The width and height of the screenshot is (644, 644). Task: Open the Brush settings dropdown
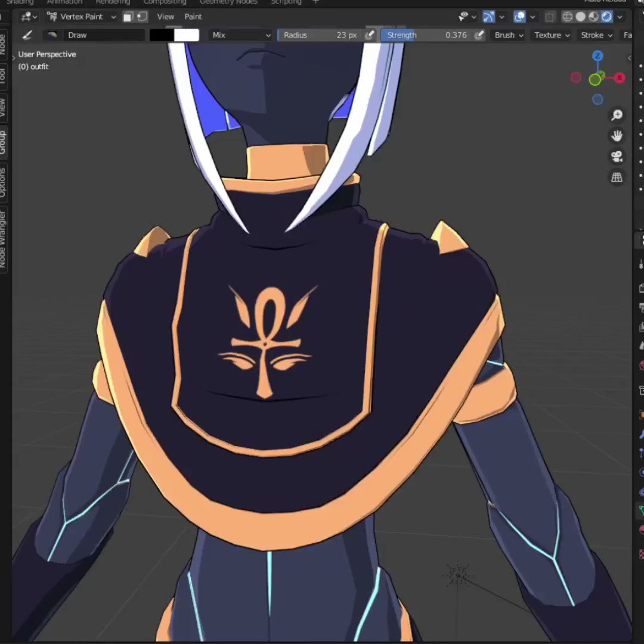[x=508, y=35]
